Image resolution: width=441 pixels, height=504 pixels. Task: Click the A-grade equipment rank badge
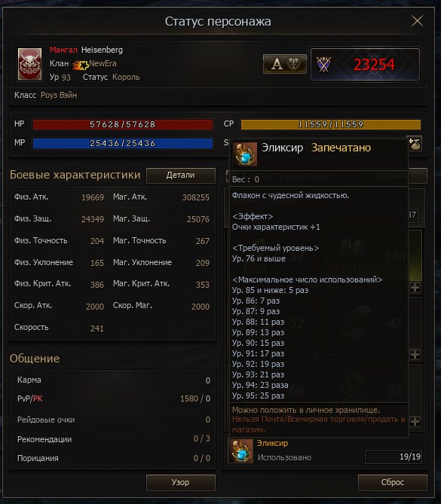(x=285, y=64)
